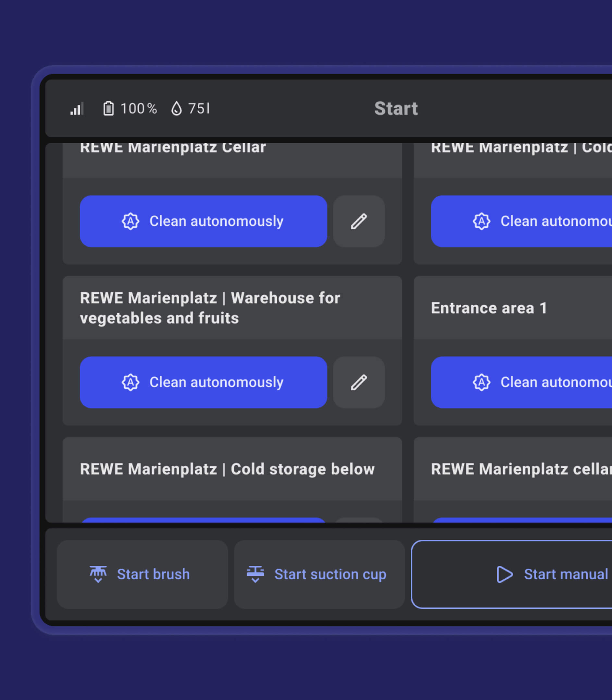Start the brush

142,574
